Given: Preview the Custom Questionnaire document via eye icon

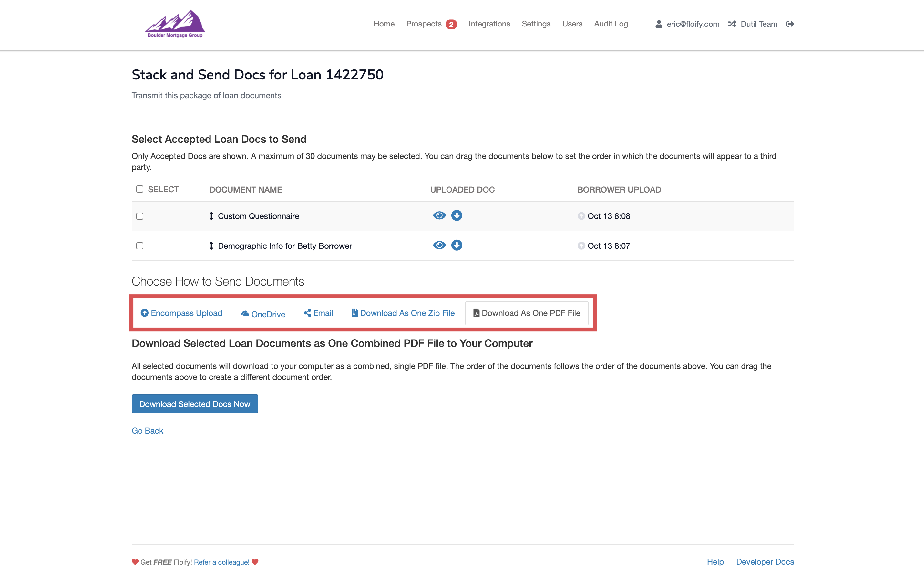Looking at the screenshot, I should coord(439,216).
